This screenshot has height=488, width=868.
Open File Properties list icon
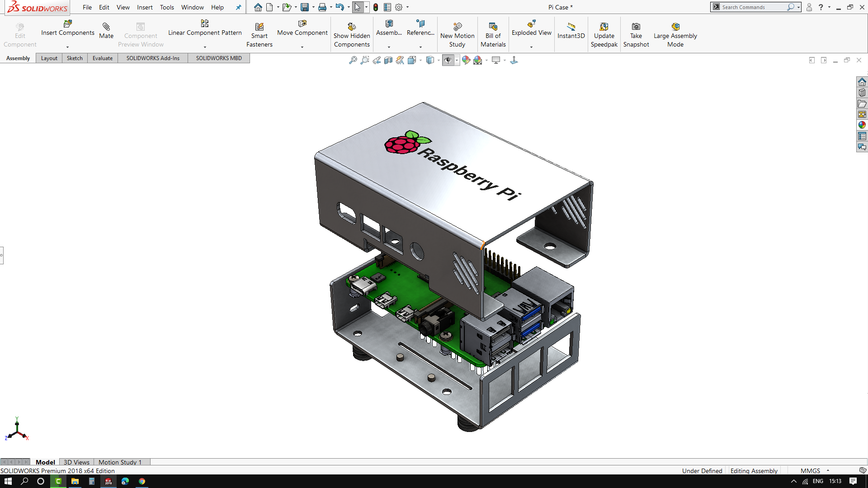coord(387,7)
